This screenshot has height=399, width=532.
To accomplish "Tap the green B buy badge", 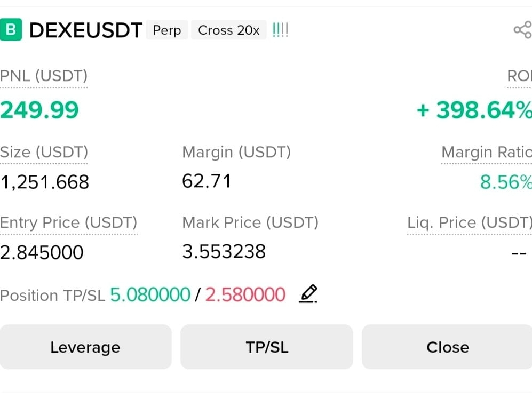I will [x=11, y=30].
